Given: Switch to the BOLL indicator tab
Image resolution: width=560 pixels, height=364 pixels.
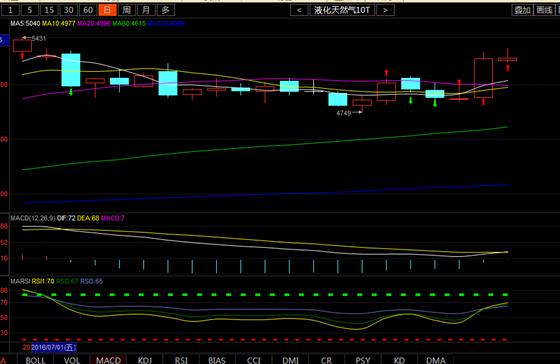Looking at the screenshot, I should 35,360.
